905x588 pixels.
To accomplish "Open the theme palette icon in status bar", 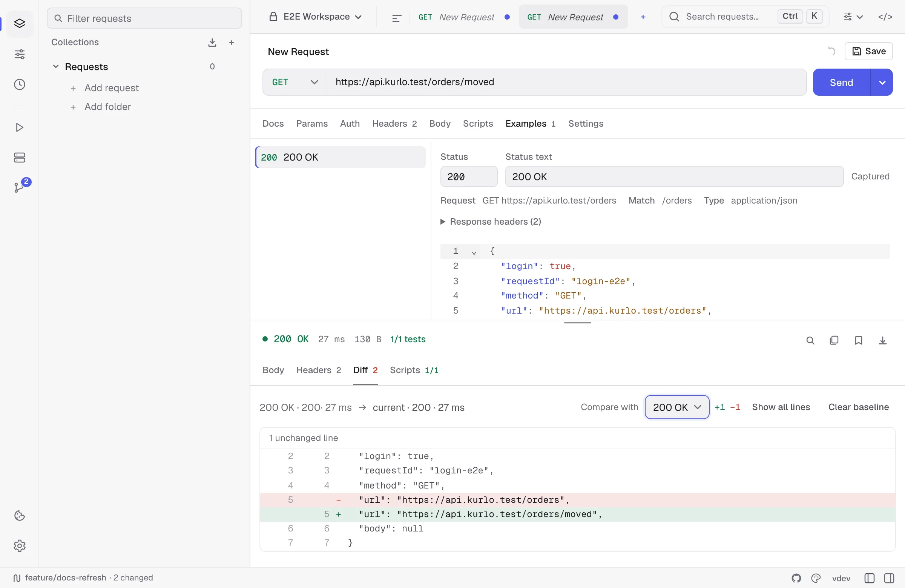I will pyautogui.click(x=816, y=578).
